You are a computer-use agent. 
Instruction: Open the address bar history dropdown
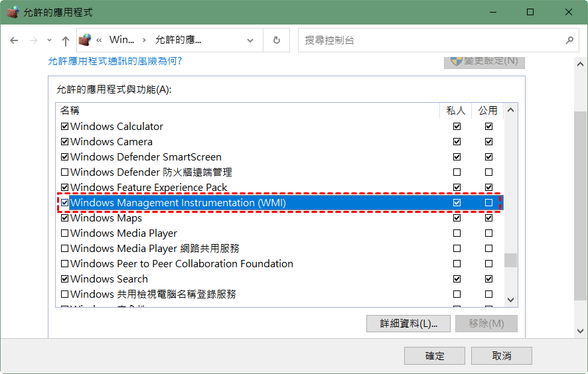point(250,40)
